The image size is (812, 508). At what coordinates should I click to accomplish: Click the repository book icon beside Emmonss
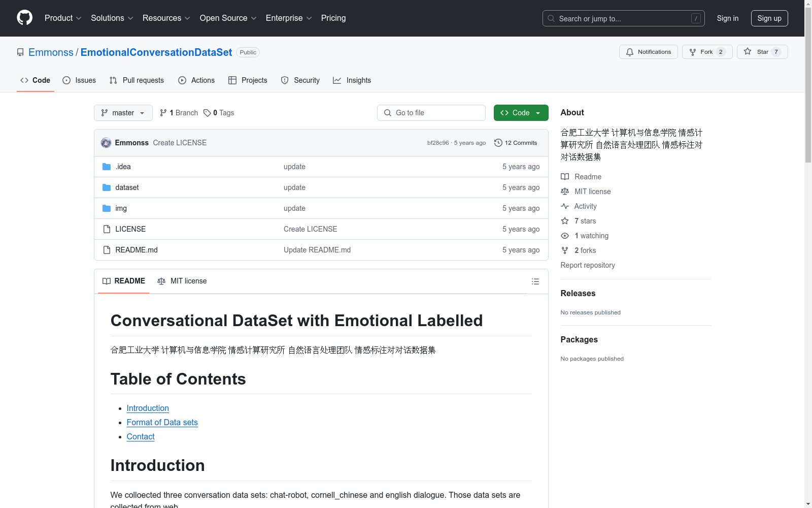20,52
